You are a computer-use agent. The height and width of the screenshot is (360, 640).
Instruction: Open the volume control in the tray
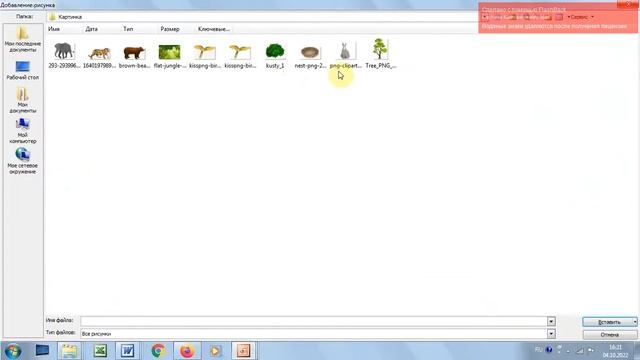click(591, 350)
